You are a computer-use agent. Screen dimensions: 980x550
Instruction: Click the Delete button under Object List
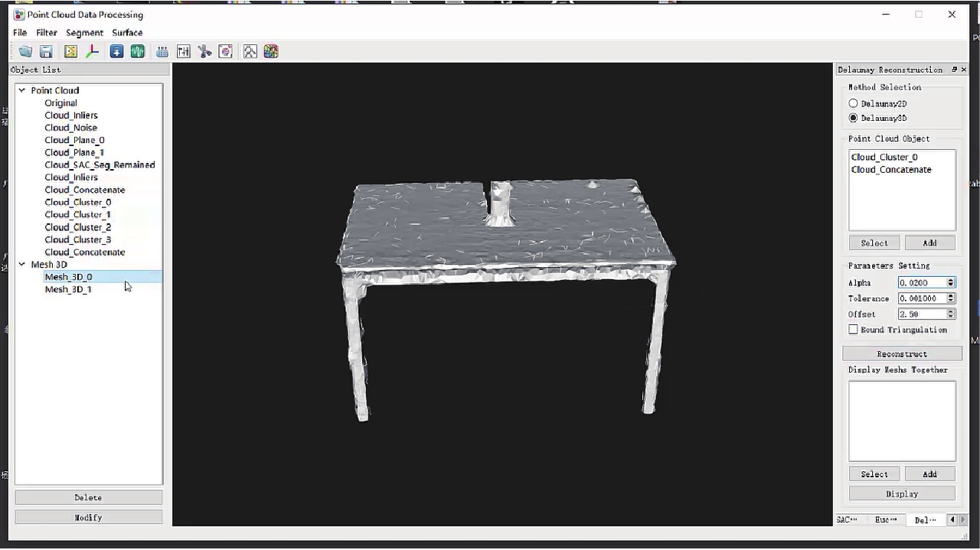click(88, 497)
